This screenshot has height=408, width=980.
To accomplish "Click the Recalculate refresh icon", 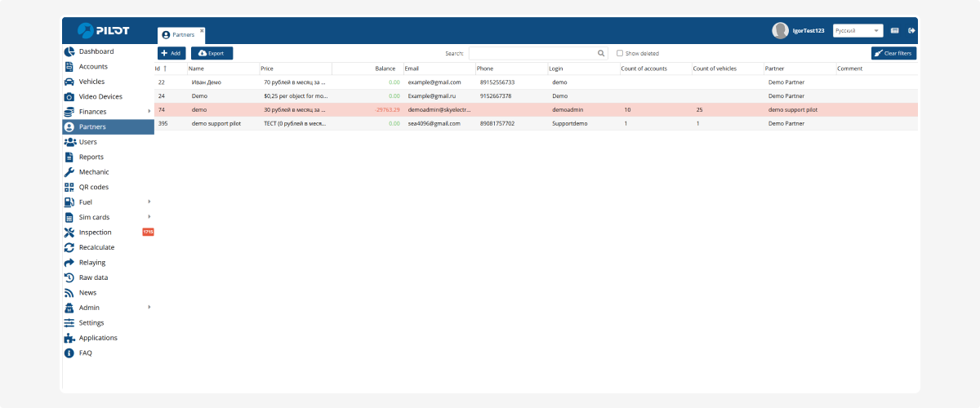I will coord(69,247).
